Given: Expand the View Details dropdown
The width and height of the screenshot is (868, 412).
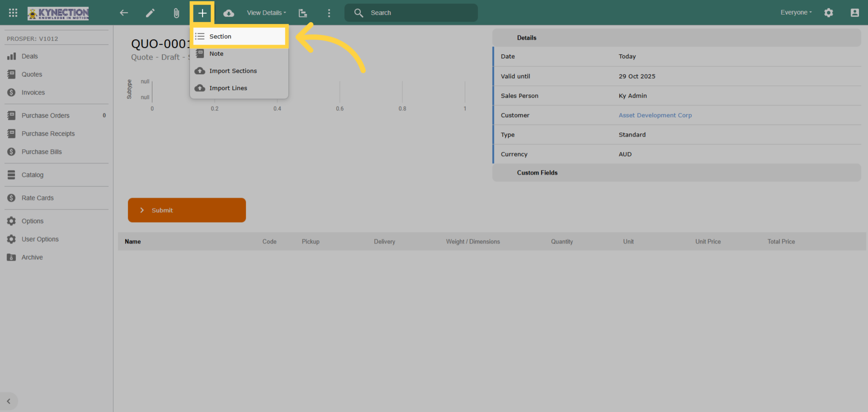Looking at the screenshot, I should pyautogui.click(x=267, y=13).
